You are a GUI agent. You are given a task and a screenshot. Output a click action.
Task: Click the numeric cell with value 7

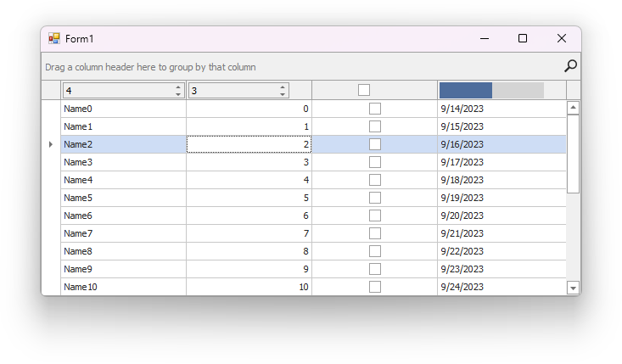click(x=249, y=233)
